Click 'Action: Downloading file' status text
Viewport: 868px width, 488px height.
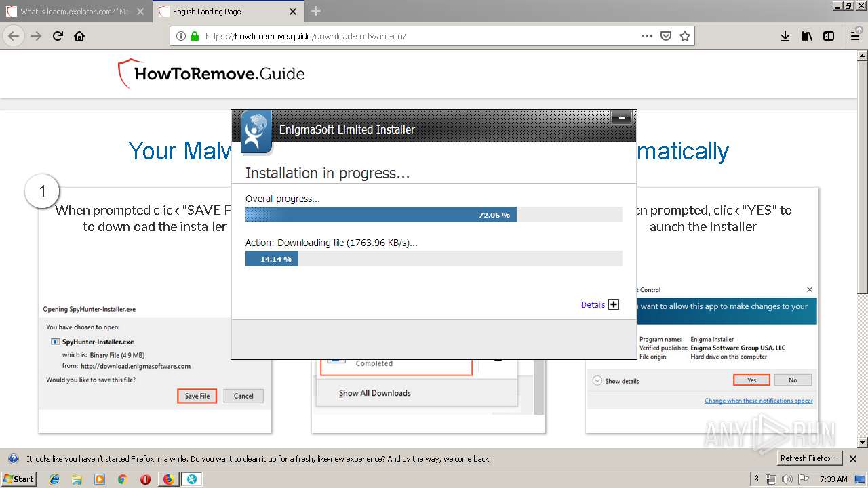tap(332, 243)
